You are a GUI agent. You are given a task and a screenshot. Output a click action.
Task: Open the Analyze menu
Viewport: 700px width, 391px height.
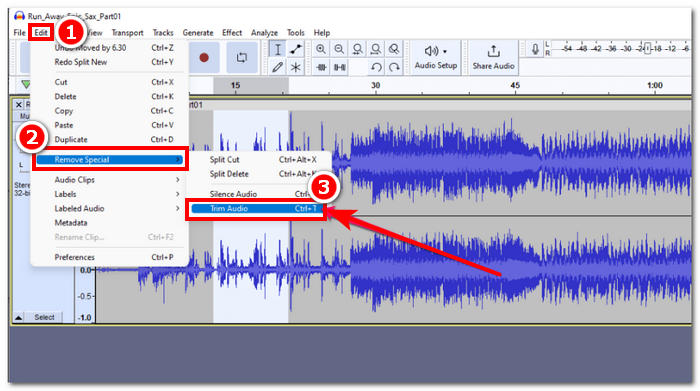264,33
